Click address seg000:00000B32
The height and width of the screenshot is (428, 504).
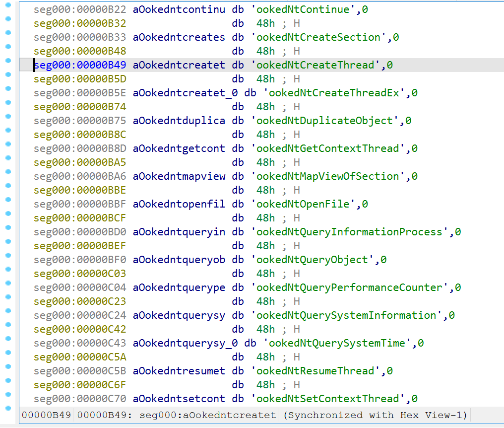coord(80,23)
